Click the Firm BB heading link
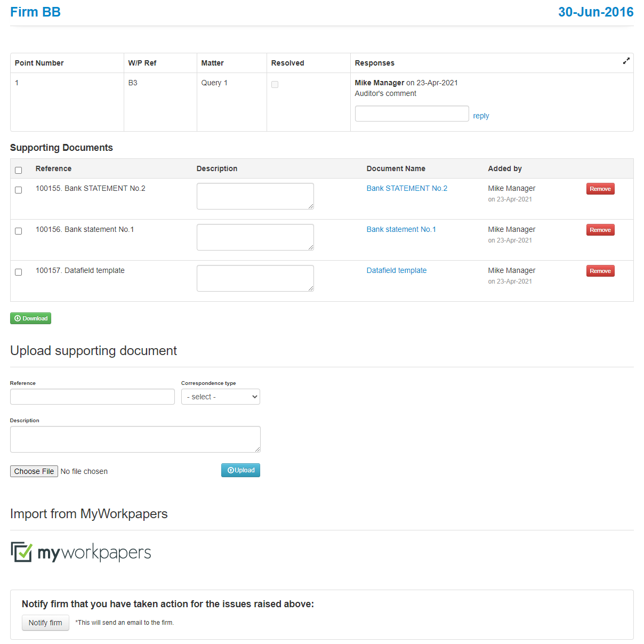Image resolution: width=644 pixels, height=644 pixels. pos(35,12)
